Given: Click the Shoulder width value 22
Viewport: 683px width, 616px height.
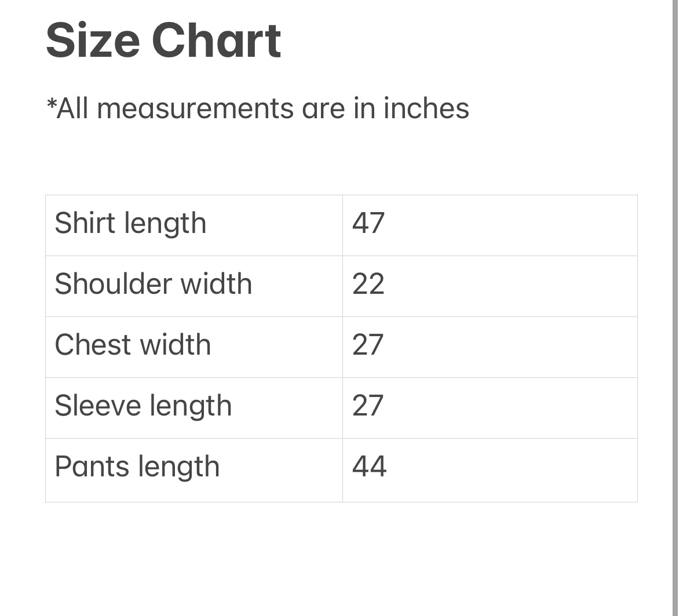Looking at the screenshot, I should [x=368, y=285].
